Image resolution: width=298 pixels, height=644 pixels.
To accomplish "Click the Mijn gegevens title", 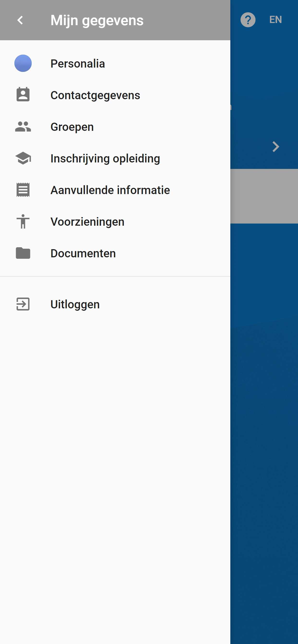I will click(97, 20).
